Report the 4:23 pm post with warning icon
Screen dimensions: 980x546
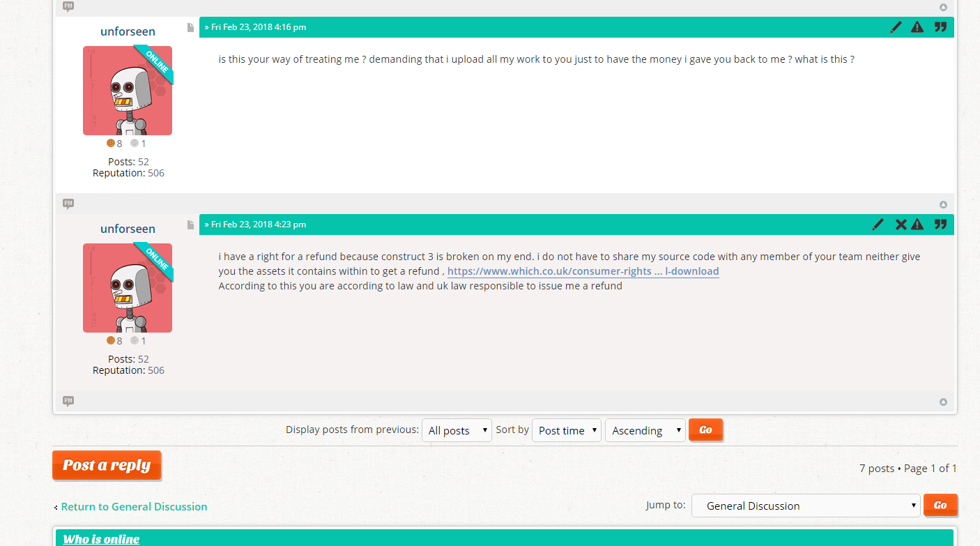[x=917, y=225]
